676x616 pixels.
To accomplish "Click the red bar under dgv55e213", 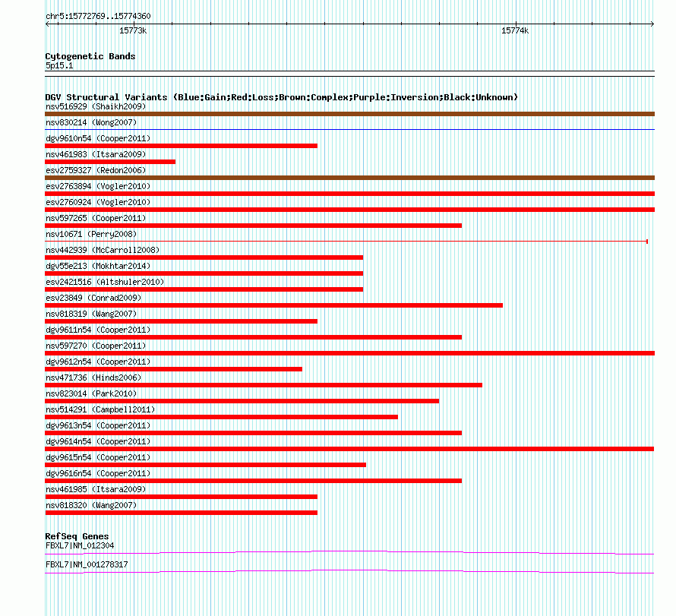I will point(204,273).
